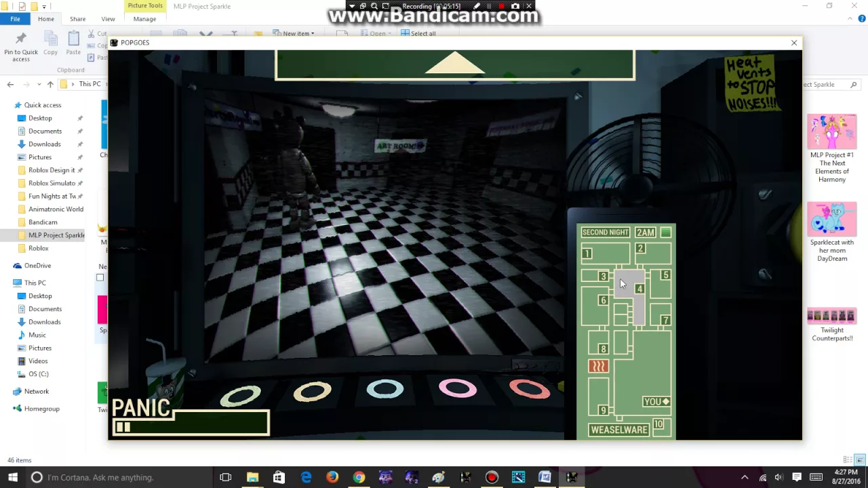Viewport: 868px width, 488px height.
Task: Switch to the Share ribbon tab
Action: (77, 19)
